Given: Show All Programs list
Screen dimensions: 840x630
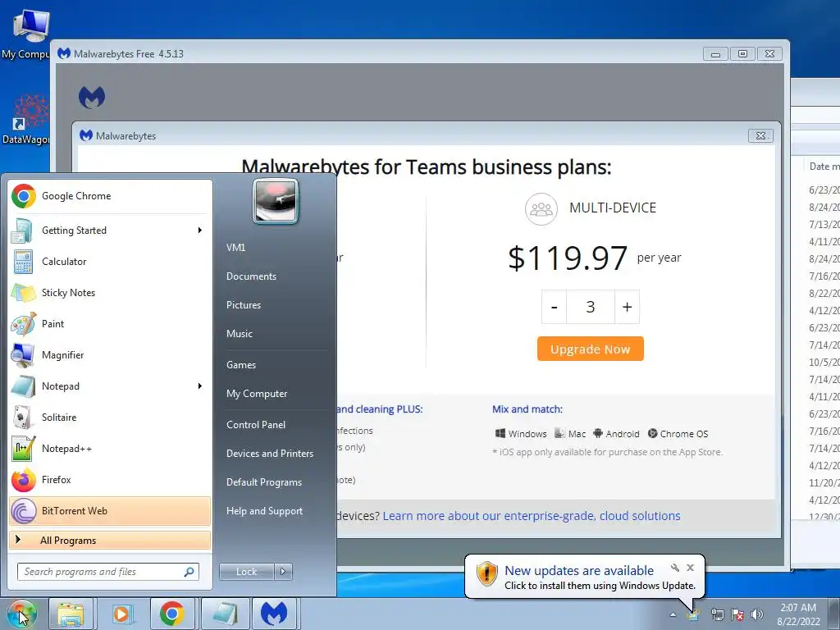Looking at the screenshot, I should point(110,540).
